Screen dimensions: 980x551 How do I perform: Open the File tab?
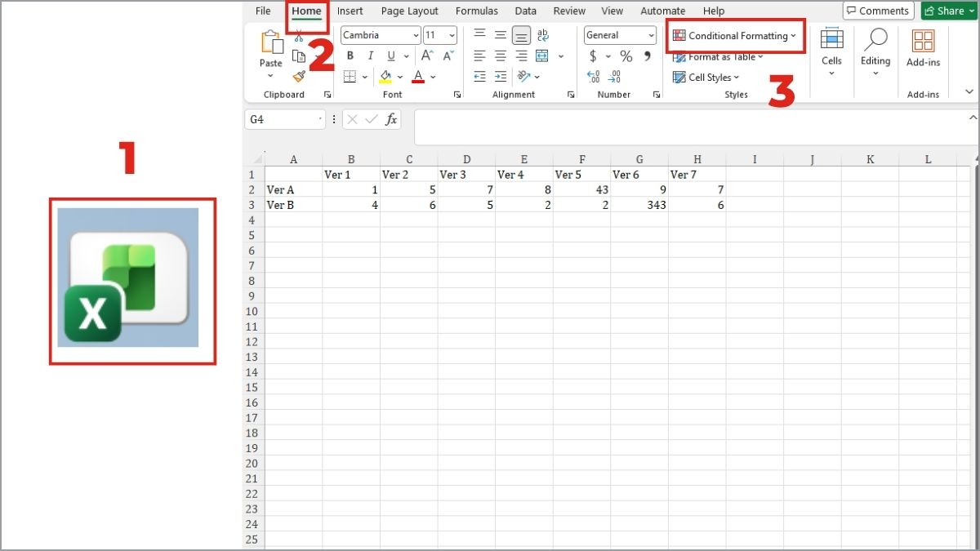pos(263,11)
